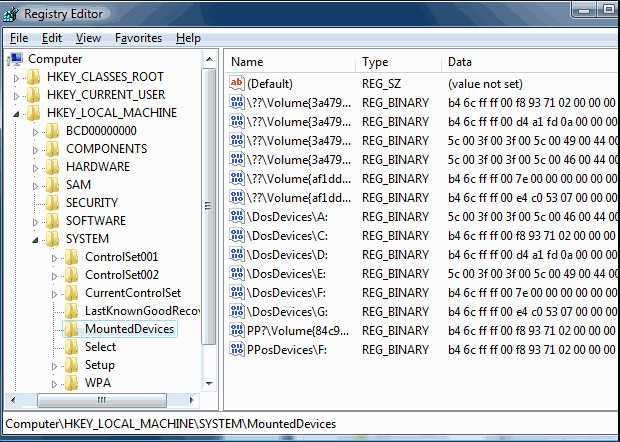Collapse the SYSTEM key

coord(35,240)
